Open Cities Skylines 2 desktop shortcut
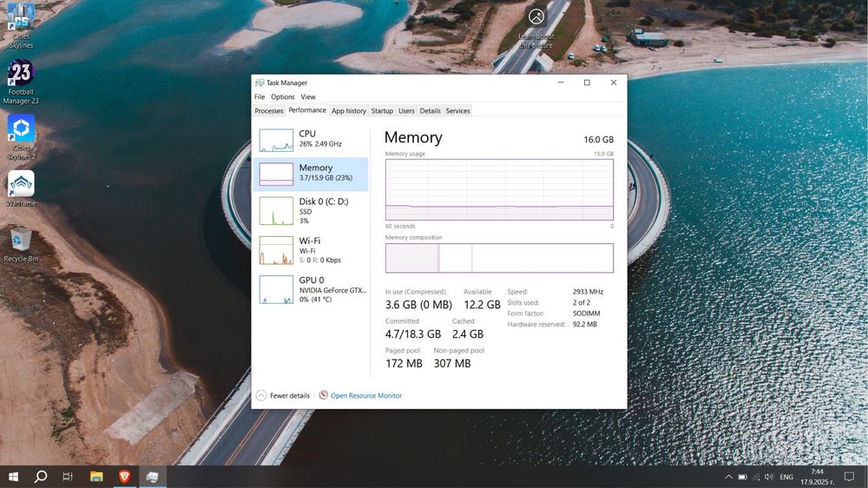The height and width of the screenshot is (488, 868). (21, 137)
